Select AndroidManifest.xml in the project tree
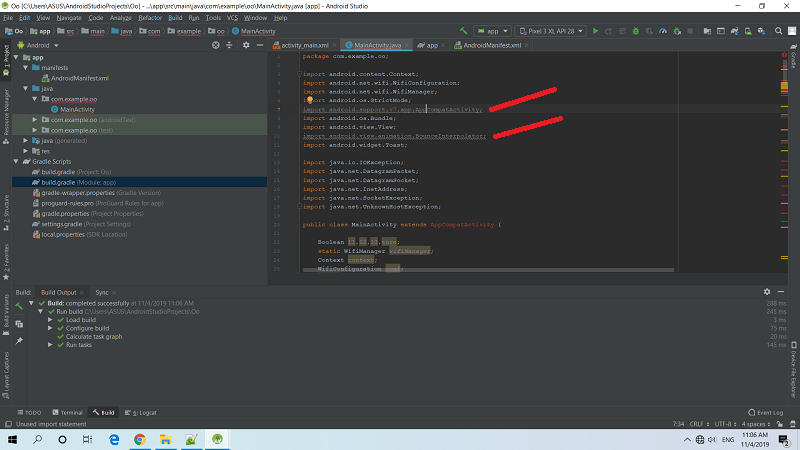The image size is (800, 450). [75, 78]
